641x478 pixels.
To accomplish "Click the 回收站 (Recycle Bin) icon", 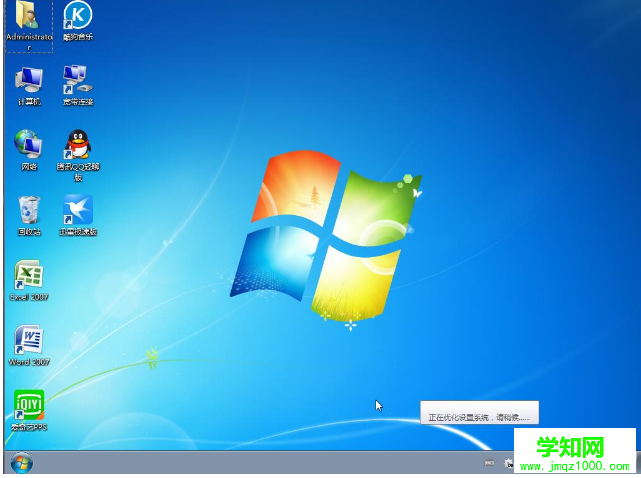I will pyautogui.click(x=29, y=215).
